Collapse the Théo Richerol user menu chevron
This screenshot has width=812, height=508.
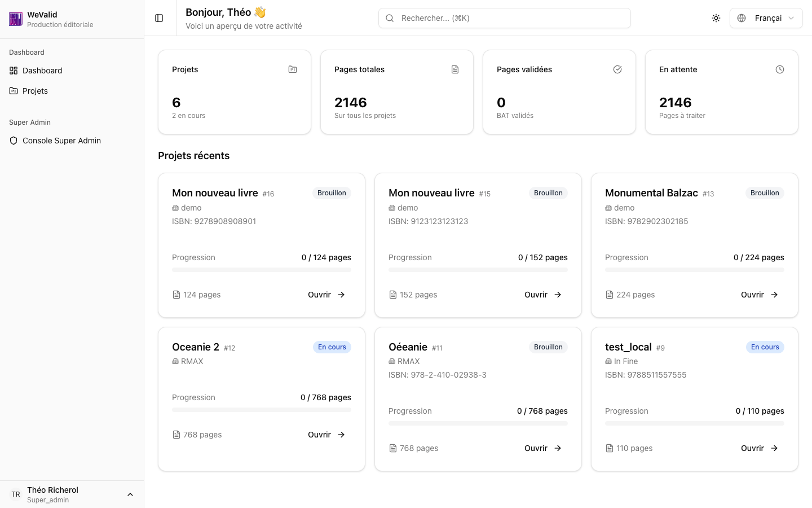point(130,494)
